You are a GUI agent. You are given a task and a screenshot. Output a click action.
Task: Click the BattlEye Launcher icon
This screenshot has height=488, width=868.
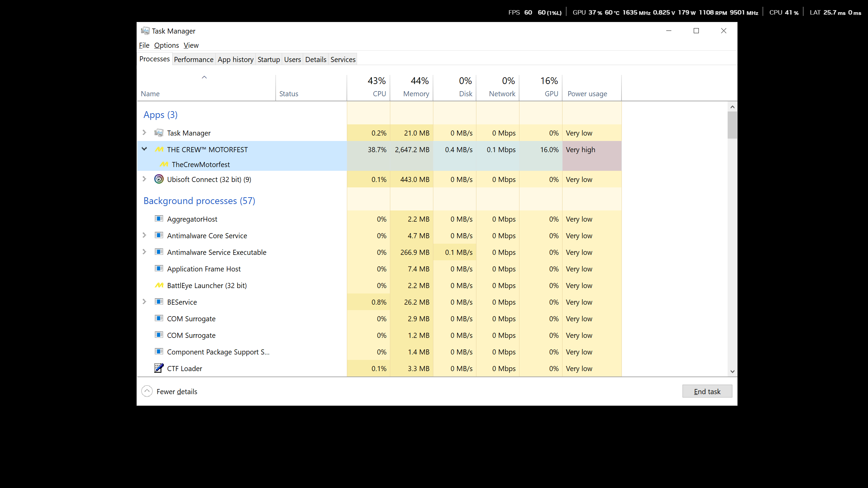pos(159,285)
